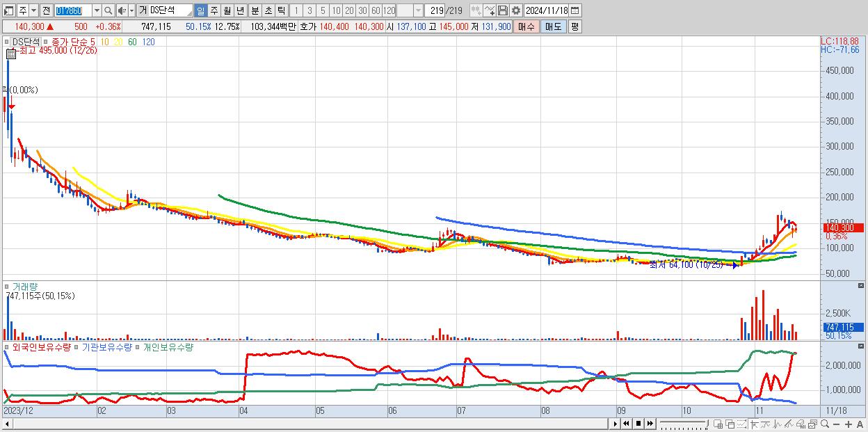Click the plus zoom in icon

[x=849, y=424]
